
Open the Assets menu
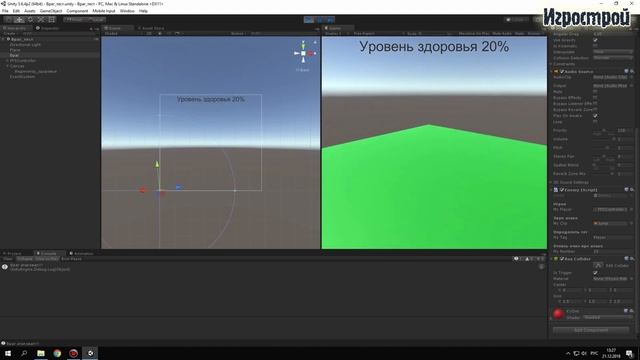(30, 11)
